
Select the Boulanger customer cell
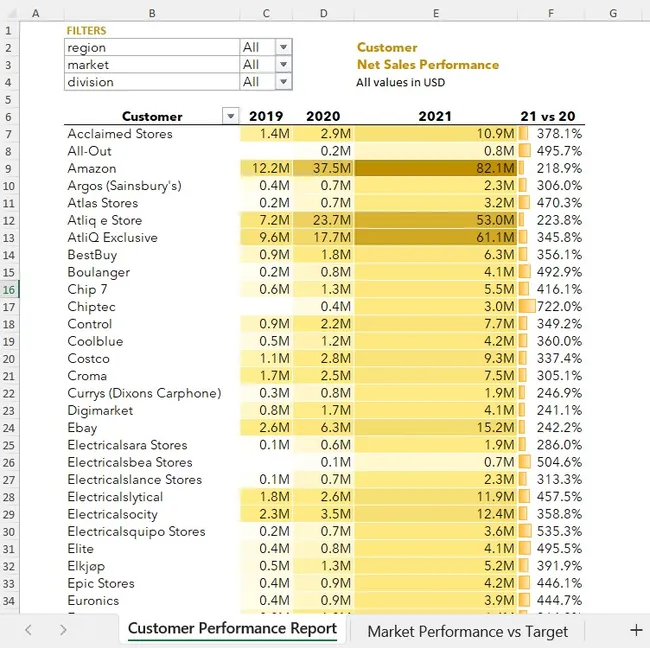152,272
